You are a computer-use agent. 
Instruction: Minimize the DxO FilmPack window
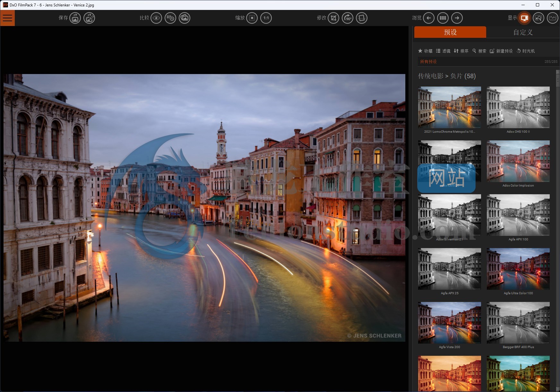(523, 5)
